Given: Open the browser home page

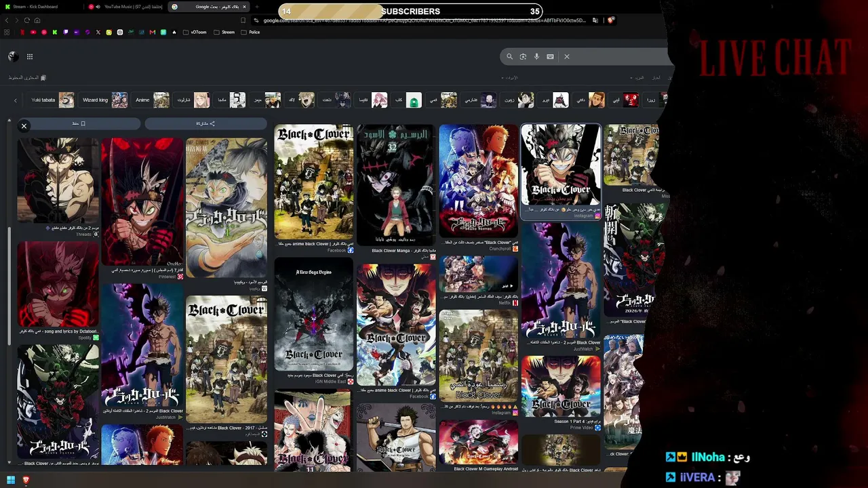Looking at the screenshot, I should pos(37,20).
